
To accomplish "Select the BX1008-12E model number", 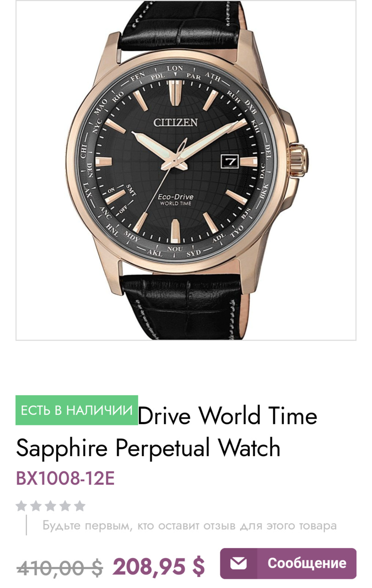I will [x=65, y=478].
